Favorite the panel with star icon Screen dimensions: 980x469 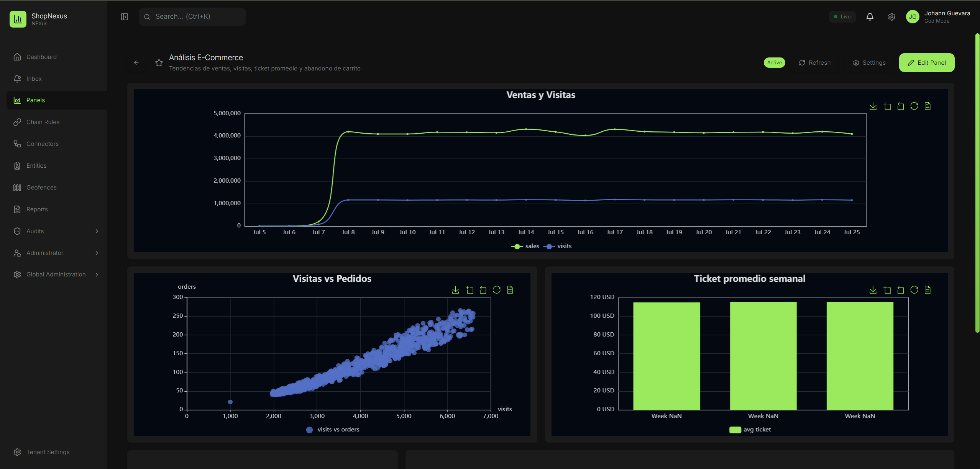coord(159,63)
